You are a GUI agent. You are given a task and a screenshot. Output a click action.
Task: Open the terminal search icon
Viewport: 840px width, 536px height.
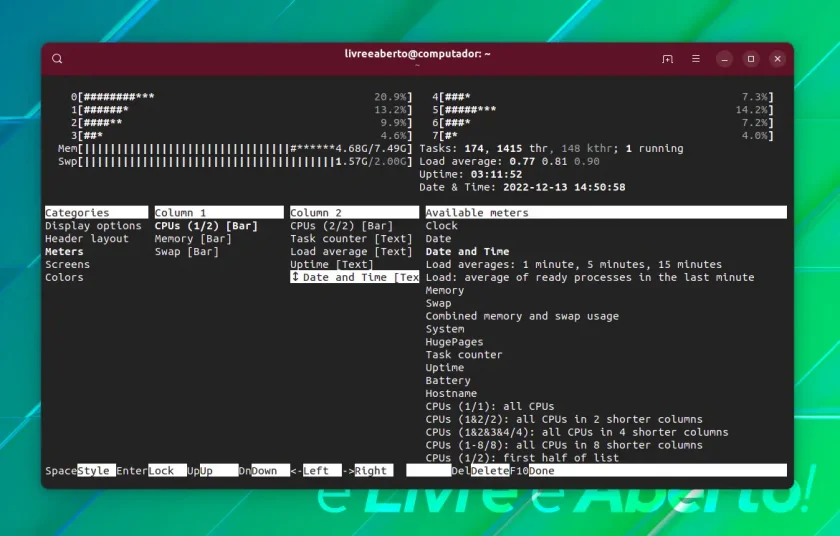click(x=57, y=59)
